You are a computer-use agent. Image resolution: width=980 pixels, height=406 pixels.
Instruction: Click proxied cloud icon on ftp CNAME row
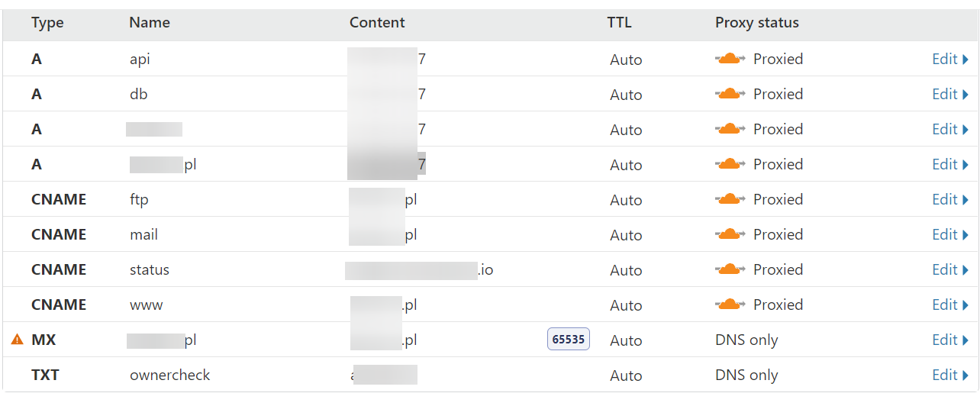click(730, 199)
